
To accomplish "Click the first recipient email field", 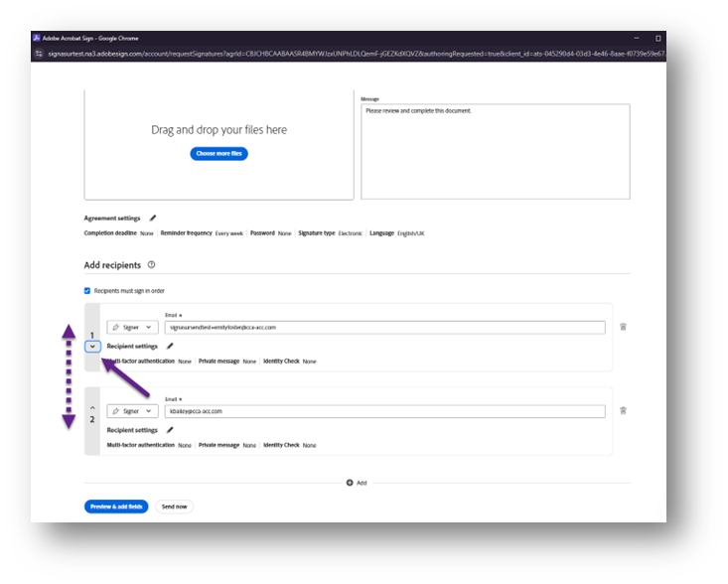I will 385,327.
